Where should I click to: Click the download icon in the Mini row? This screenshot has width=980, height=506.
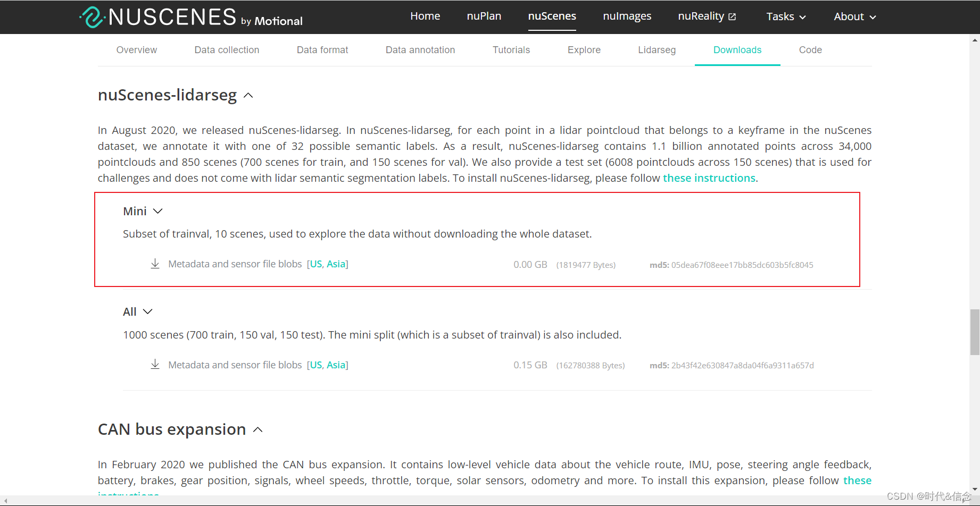[x=155, y=264]
